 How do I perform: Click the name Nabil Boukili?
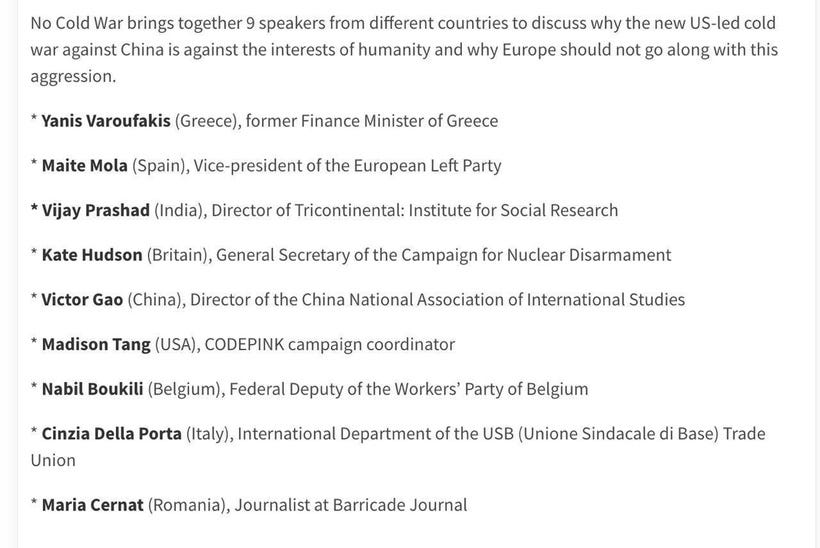93,389
